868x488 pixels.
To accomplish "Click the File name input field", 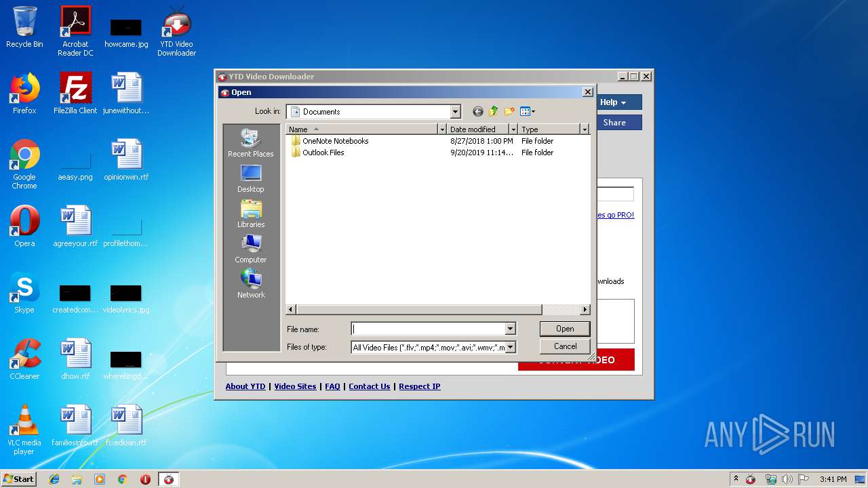I will pos(428,329).
